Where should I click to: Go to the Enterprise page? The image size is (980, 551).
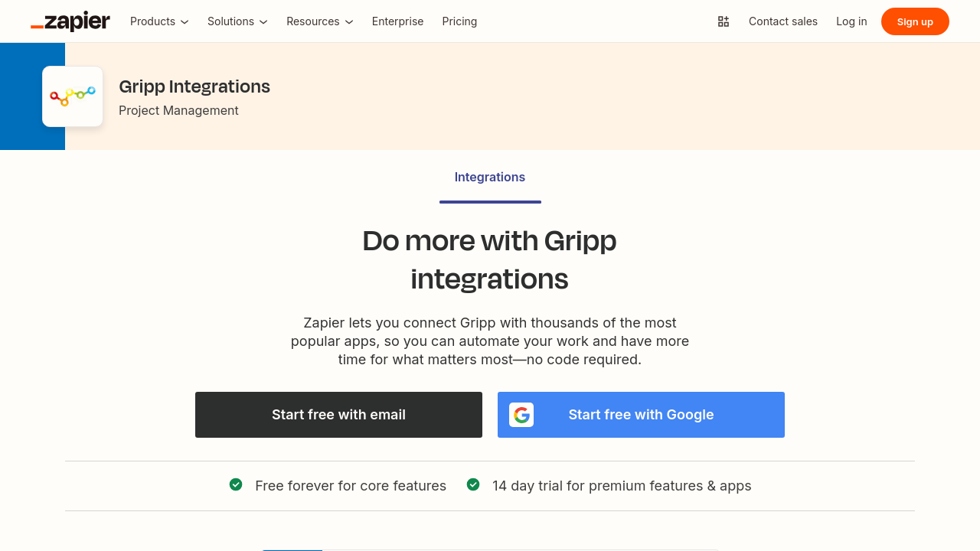[397, 21]
